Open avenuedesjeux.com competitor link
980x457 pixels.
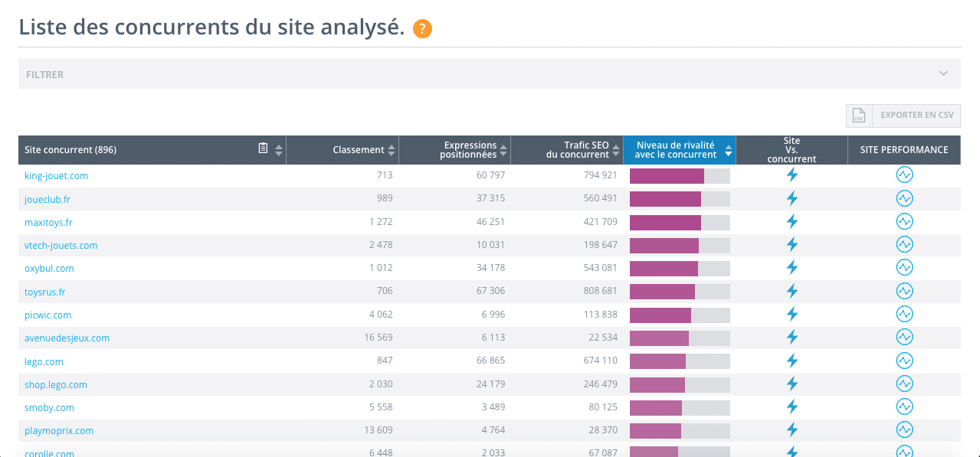pyautogui.click(x=67, y=338)
